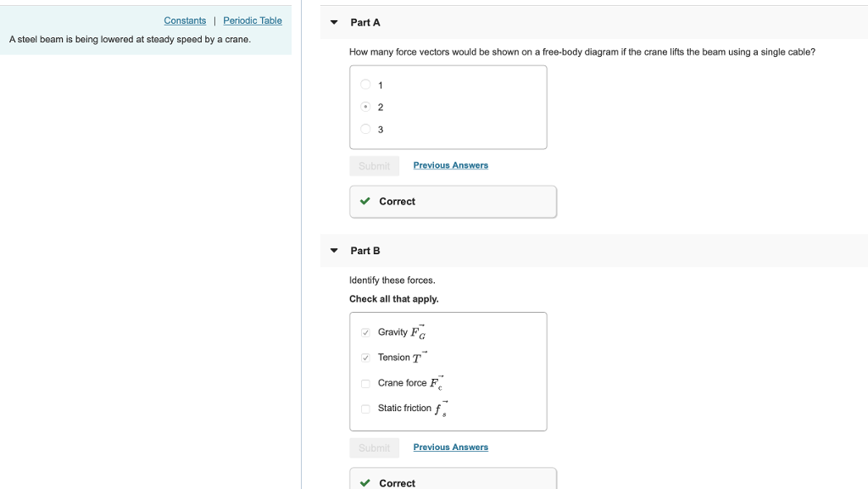Select radio option 1 in Part A
The width and height of the screenshot is (868, 489).
[365, 85]
